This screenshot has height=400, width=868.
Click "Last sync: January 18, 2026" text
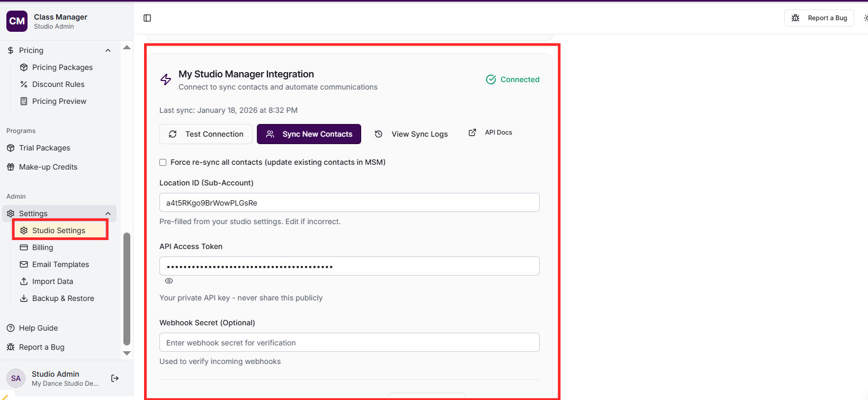tap(228, 110)
